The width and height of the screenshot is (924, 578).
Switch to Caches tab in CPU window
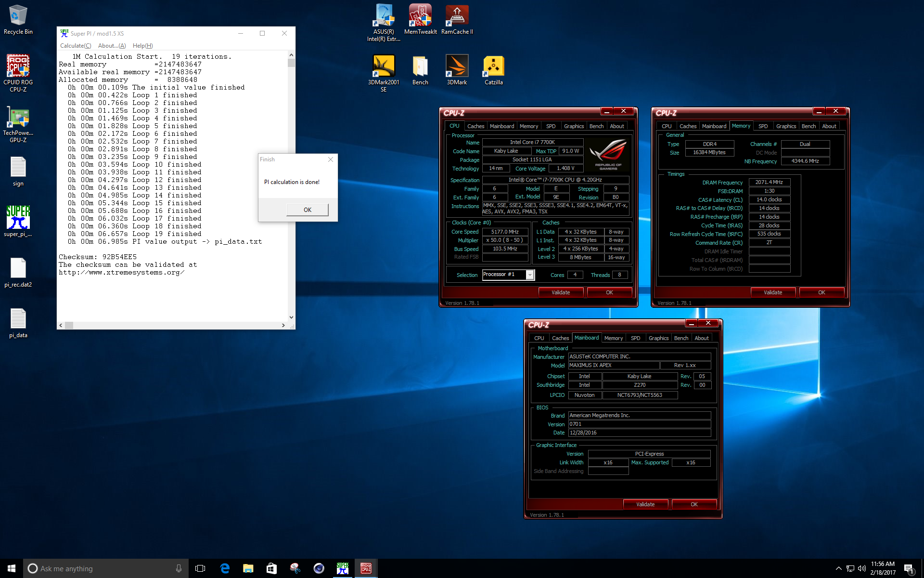[475, 126]
